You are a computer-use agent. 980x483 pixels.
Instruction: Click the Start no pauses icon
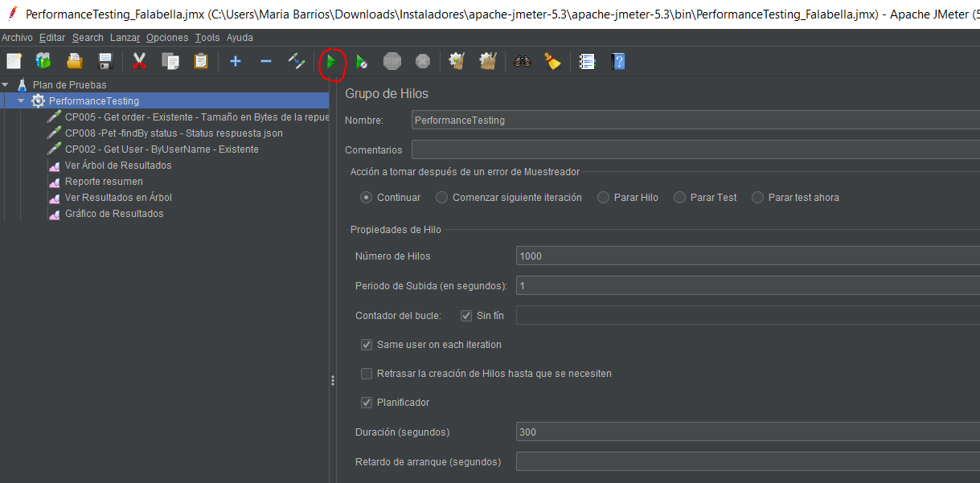click(362, 61)
